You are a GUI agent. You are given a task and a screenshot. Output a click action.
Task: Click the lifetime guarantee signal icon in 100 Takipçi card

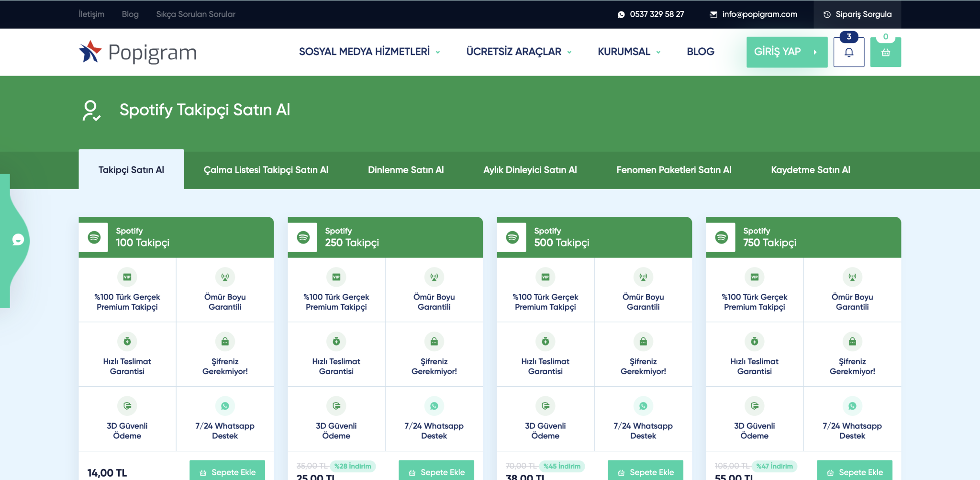pyautogui.click(x=225, y=277)
